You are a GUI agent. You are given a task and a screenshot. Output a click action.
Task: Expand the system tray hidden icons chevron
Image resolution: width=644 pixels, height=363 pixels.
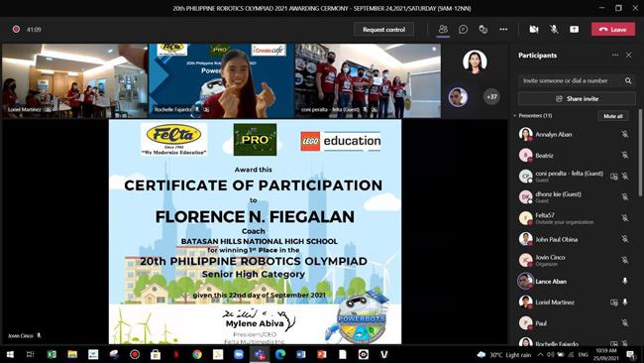[541, 354]
